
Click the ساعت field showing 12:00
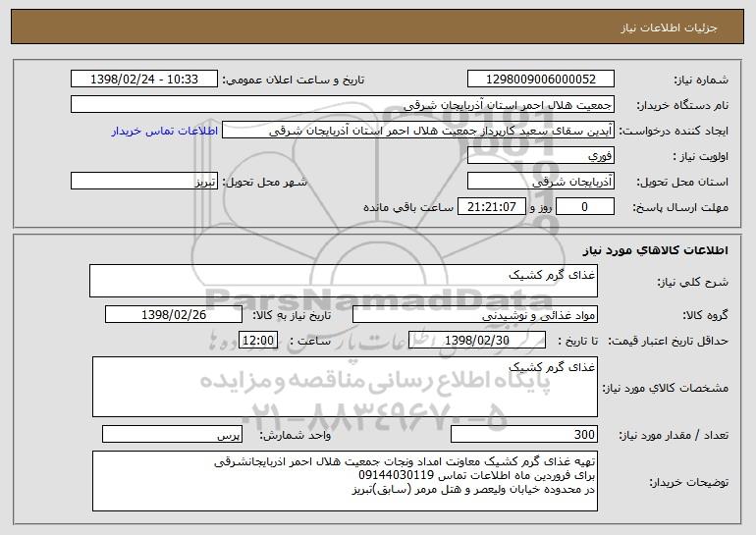[258, 341]
